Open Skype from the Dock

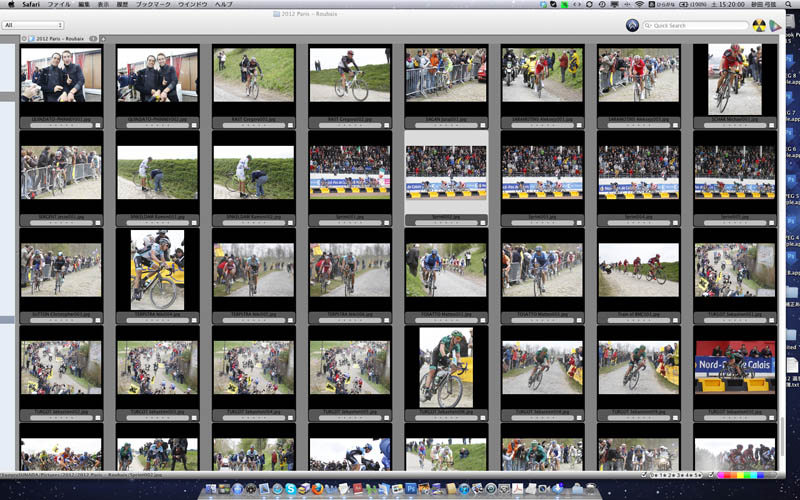point(291,489)
